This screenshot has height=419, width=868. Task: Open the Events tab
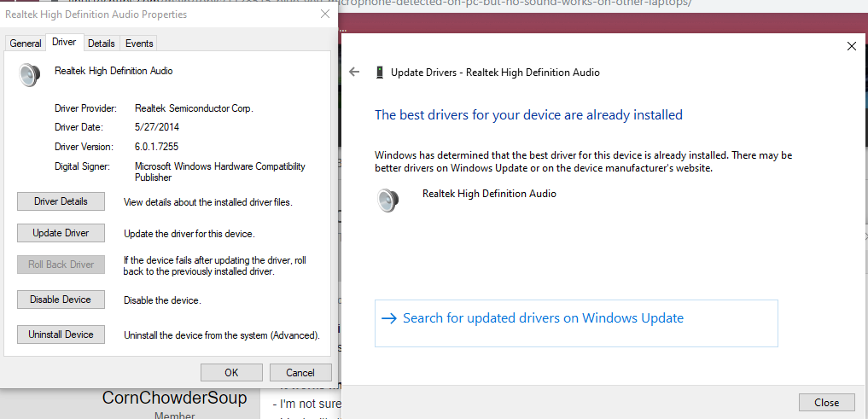139,44
